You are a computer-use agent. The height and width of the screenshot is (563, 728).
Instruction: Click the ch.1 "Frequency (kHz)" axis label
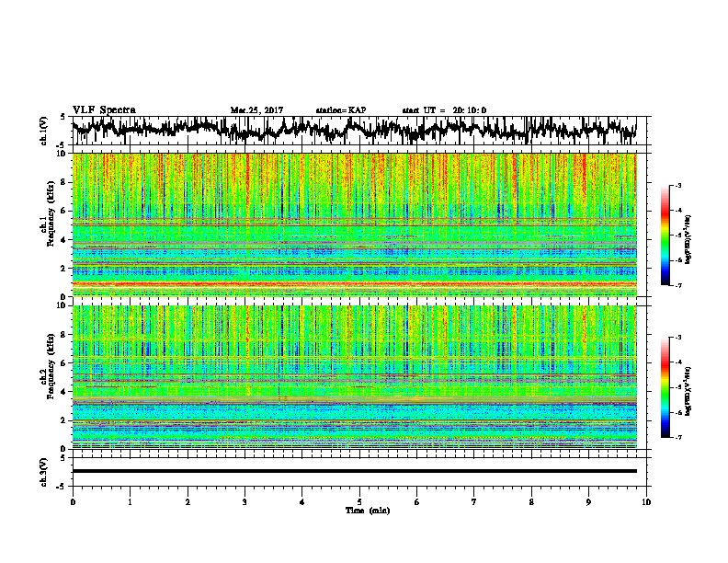click(51, 214)
